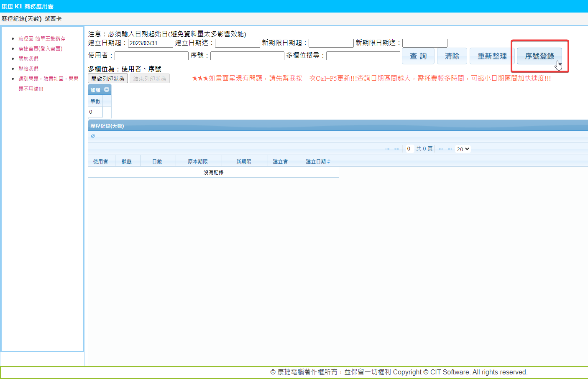Click the 多欄位搜尋 search box
The image size is (588, 379).
363,56
